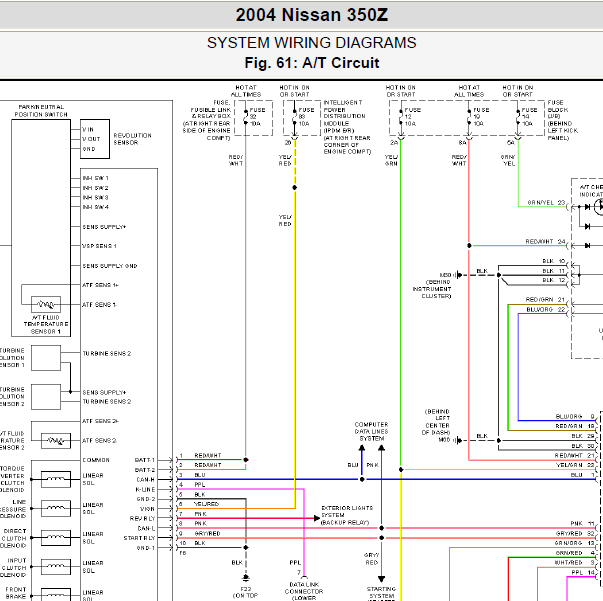Screen dimensions: 603x601
Task: Click thermistor symbol in A/T Fluid Temperature Sensor 1
Action: point(46,305)
